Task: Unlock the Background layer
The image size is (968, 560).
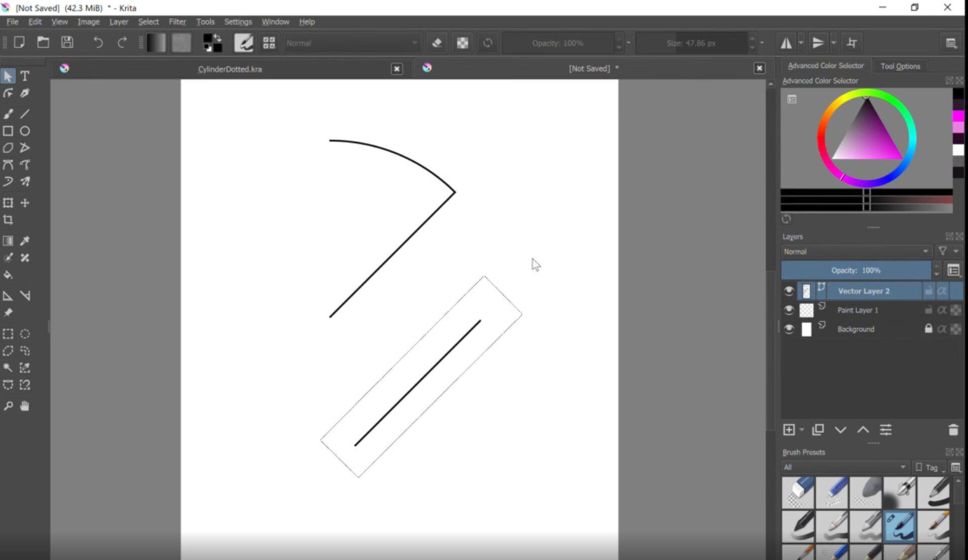Action: [928, 329]
